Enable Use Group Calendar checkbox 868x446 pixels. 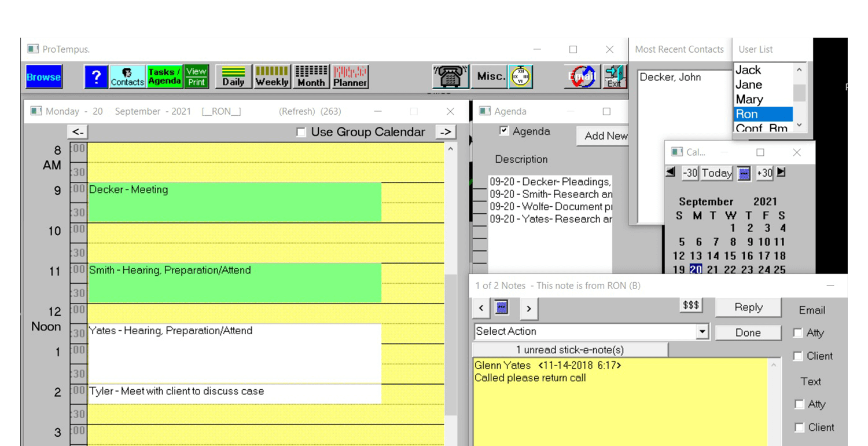point(301,133)
